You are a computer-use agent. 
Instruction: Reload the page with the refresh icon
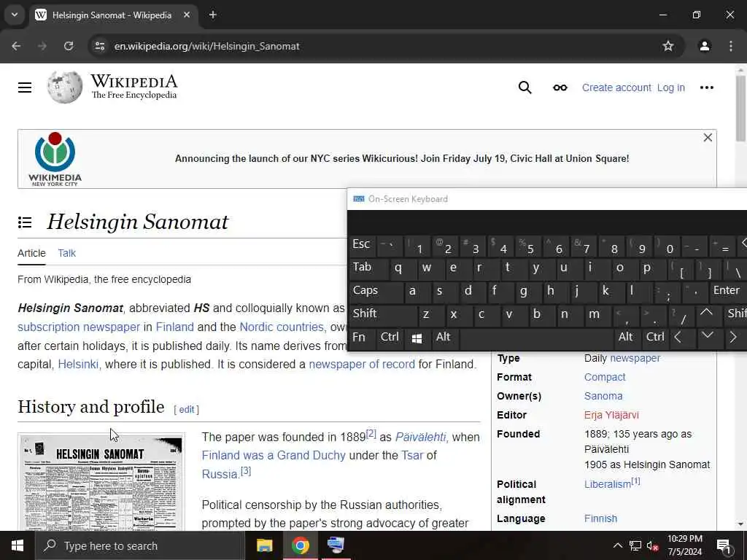(69, 46)
